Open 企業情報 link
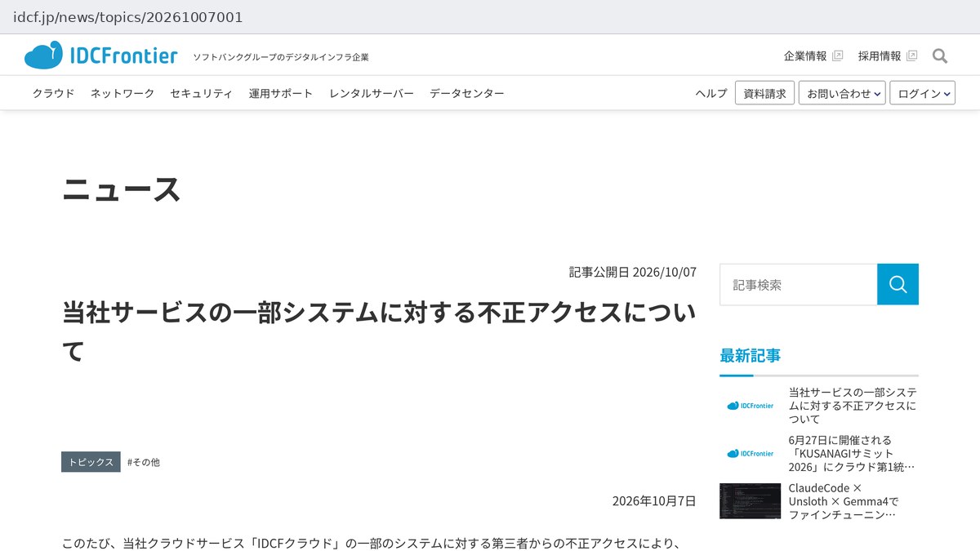Image resolution: width=980 pixels, height=551 pixels. pyautogui.click(x=805, y=56)
